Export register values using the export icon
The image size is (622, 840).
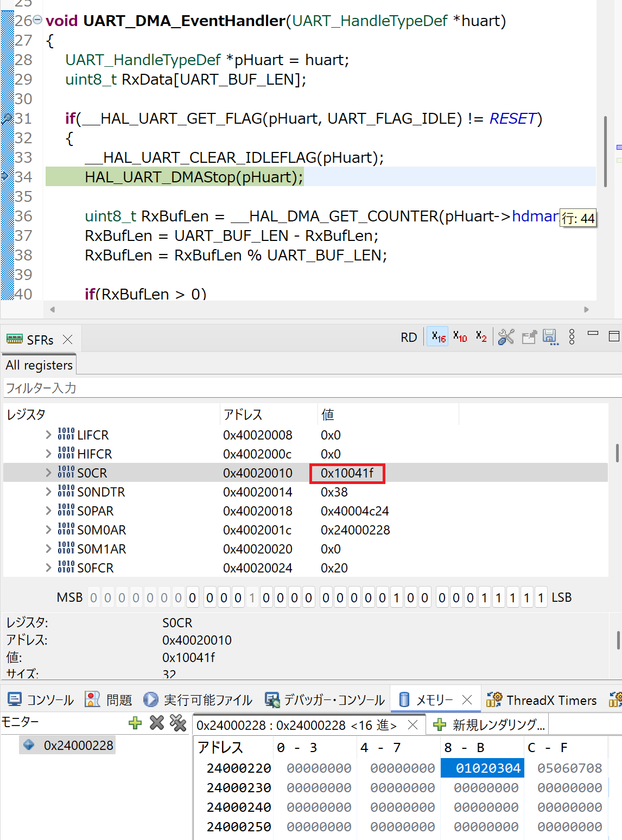click(529, 336)
